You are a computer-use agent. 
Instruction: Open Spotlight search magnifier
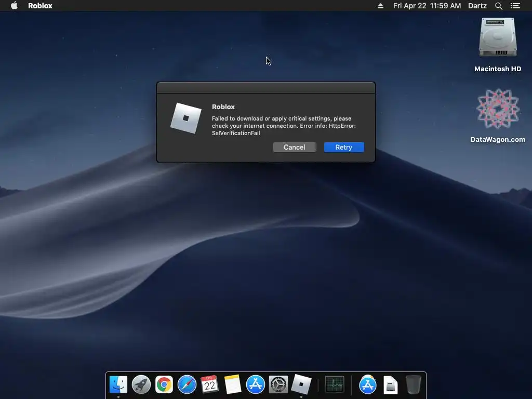pos(498,6)
